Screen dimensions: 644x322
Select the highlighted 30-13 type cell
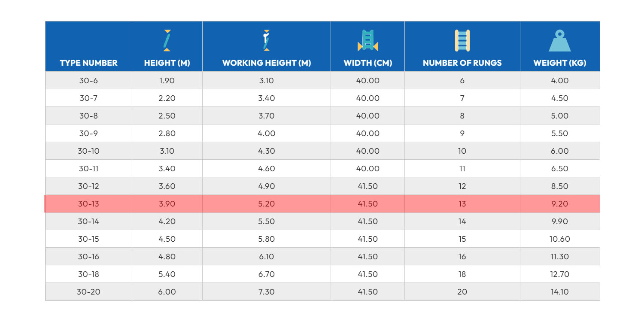[x=88, y=204]
